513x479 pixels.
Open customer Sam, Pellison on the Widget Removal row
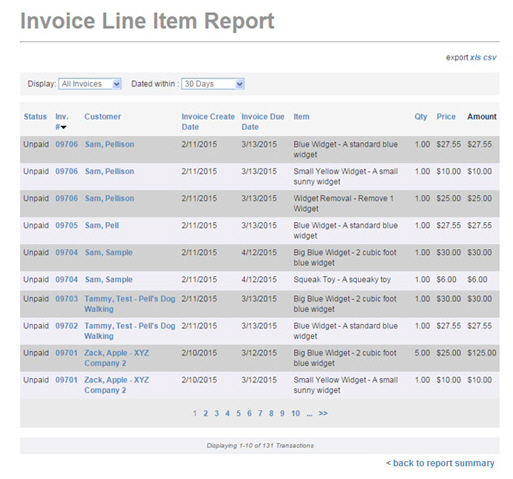pos(109,198)
